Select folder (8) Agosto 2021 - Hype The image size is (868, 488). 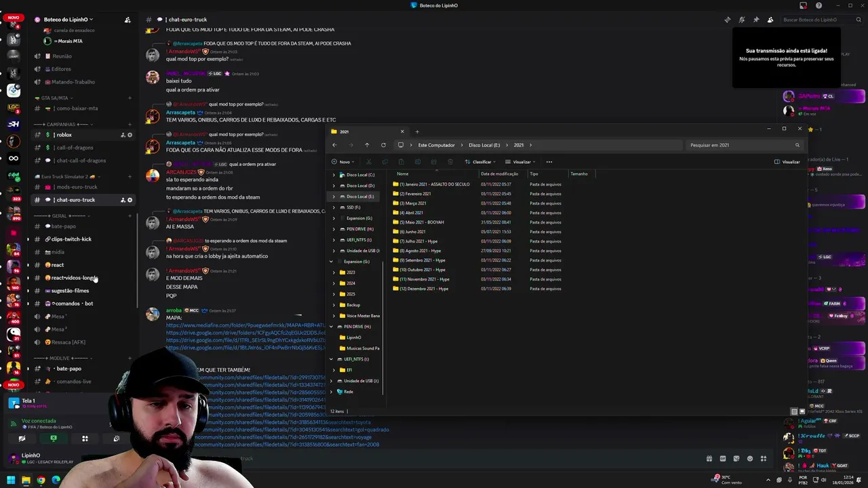tap(417, 251)
